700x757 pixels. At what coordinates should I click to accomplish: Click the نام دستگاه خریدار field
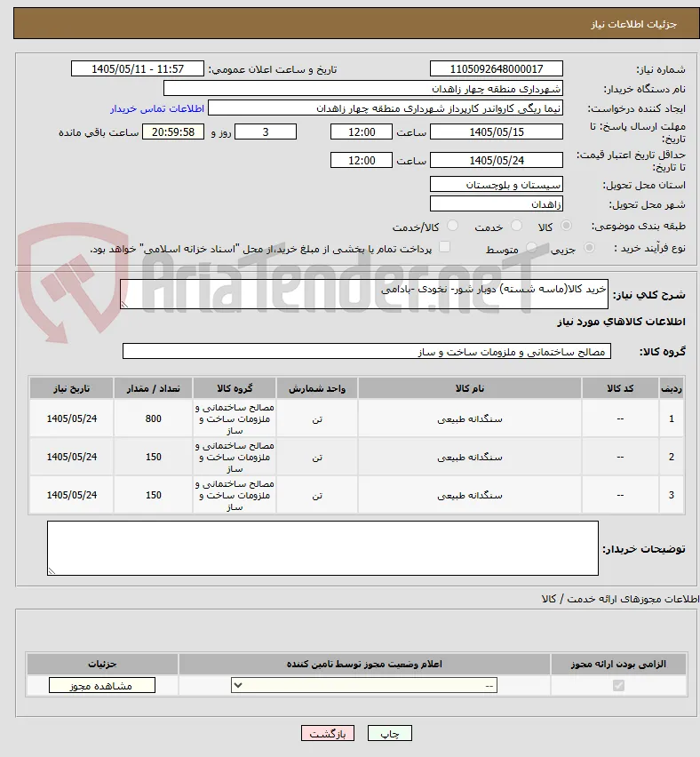363,88
